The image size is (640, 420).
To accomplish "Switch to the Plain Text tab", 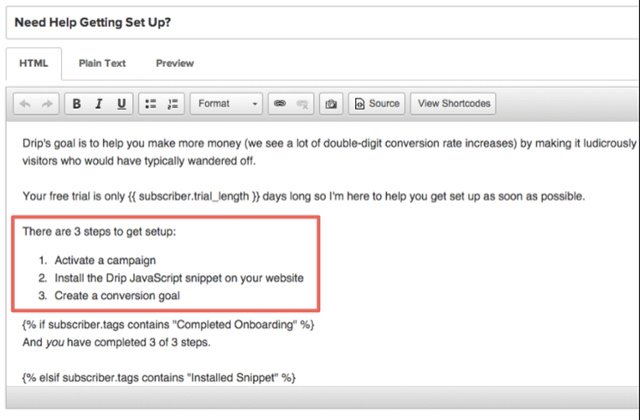I will click(102, 63).
